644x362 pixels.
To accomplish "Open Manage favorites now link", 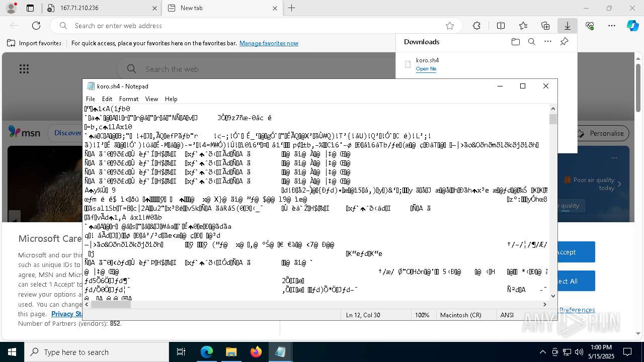I will tap(269, 43).
